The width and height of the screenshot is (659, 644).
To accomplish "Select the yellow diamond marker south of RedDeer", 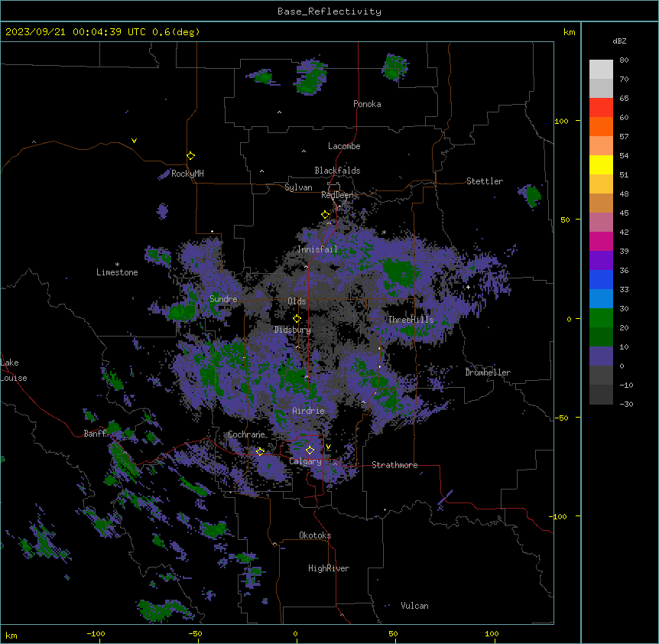I will (325, 215).
